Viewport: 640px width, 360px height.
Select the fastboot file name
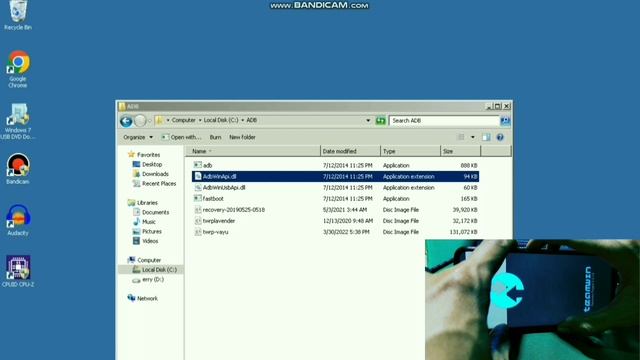click(x=213, y=198)
